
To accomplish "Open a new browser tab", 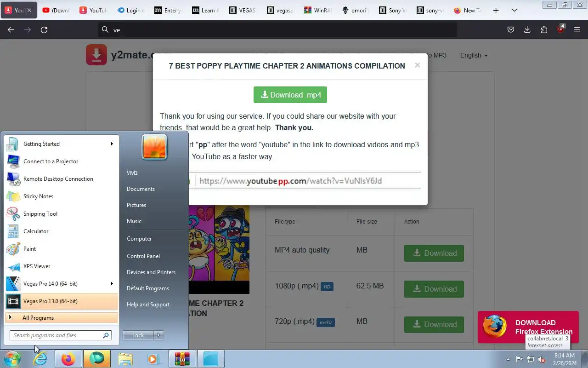I will pyautogui.click(x=496, y=10).
